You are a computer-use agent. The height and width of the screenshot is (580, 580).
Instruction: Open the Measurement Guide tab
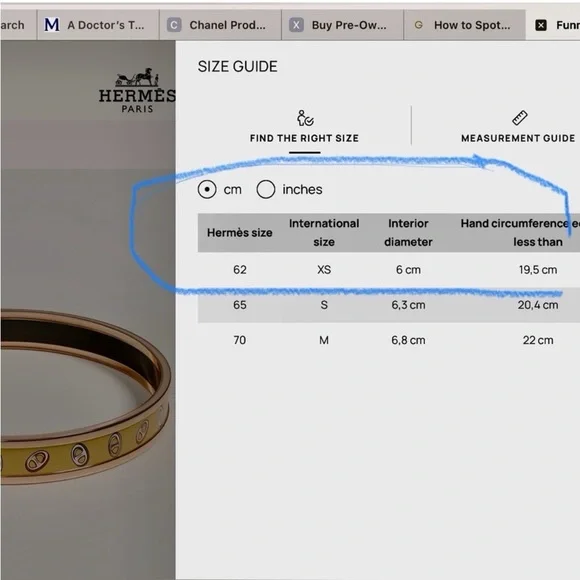(518, 128)
